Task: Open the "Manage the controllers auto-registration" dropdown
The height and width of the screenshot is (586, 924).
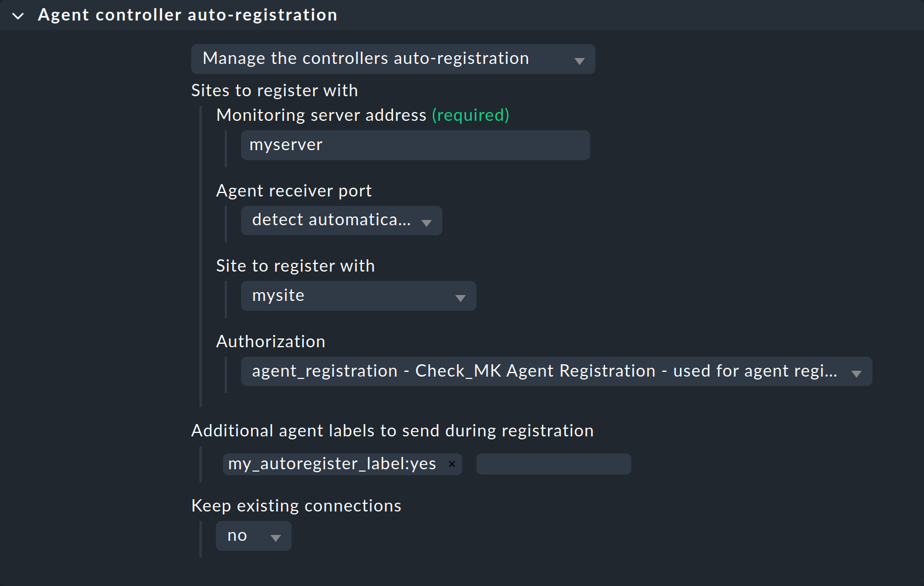Action: pyautogui.click(x=393, y=59)
